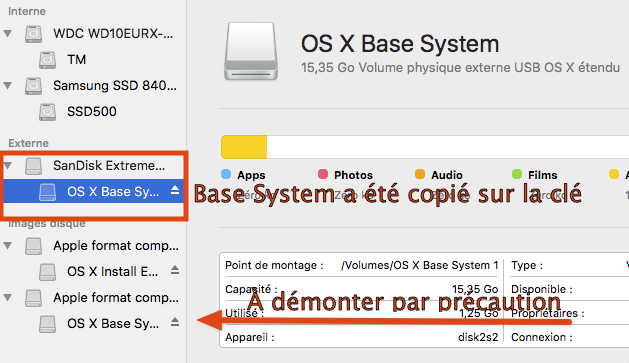Collapse the second Apple format comp... triangle
Viewport: 629px width, 363px height.
coord(8,298)
